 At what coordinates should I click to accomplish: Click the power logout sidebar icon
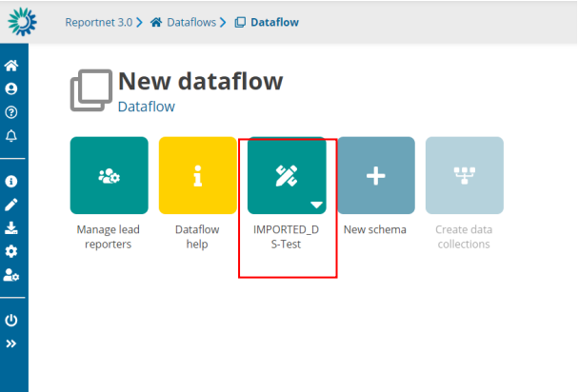[11, 321]
